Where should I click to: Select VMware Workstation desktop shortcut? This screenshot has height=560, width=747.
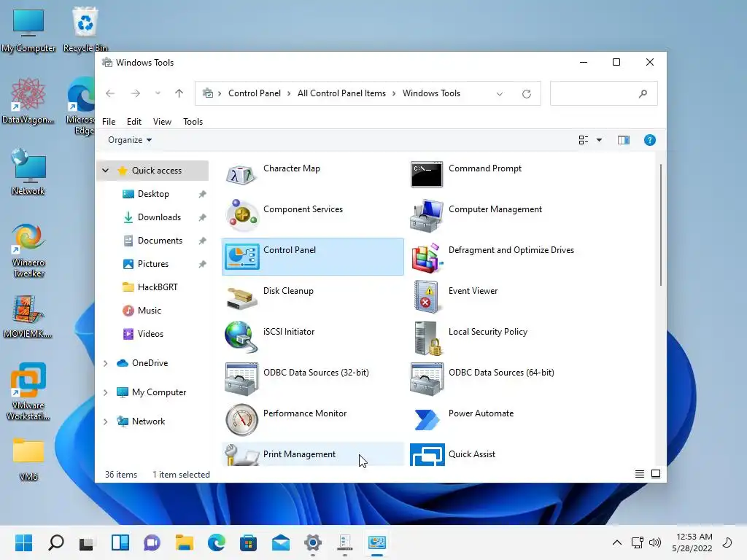pos(28,392)
